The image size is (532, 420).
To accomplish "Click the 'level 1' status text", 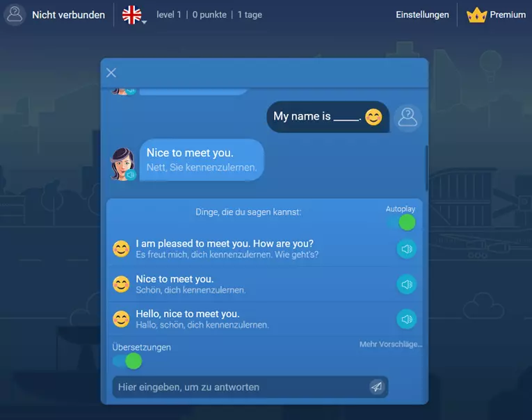I will 168,15.
